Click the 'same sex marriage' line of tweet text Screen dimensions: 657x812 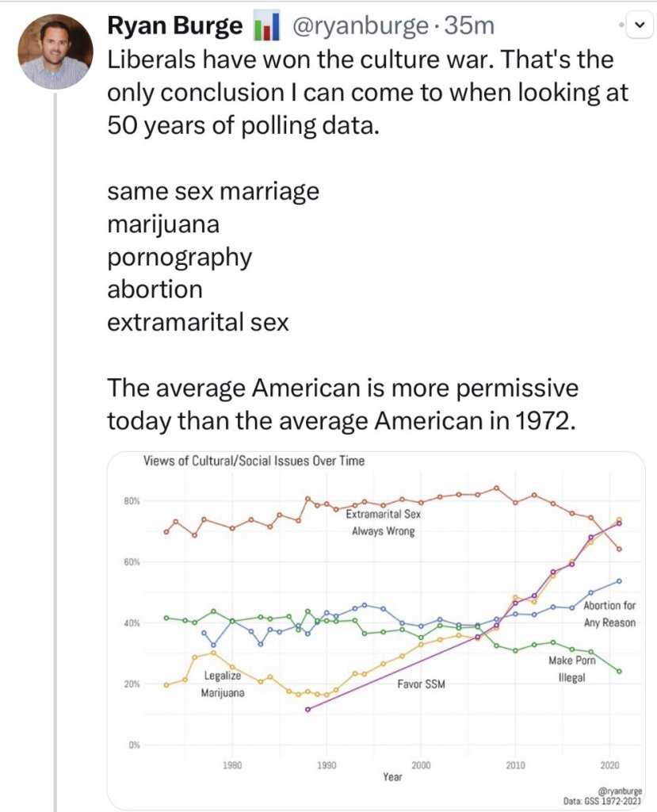[x=213, y=191]
